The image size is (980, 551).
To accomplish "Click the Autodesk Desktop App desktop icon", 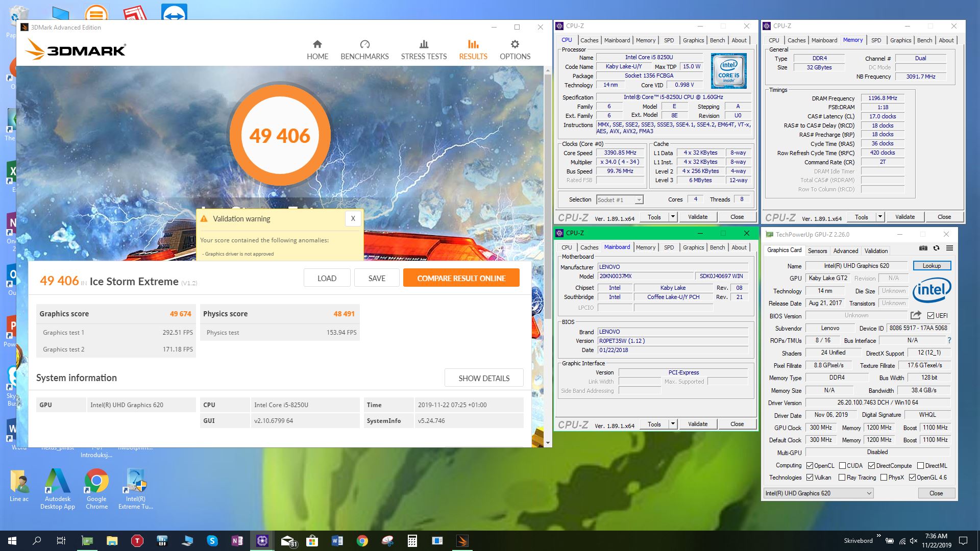I will [x=58, y=489].
